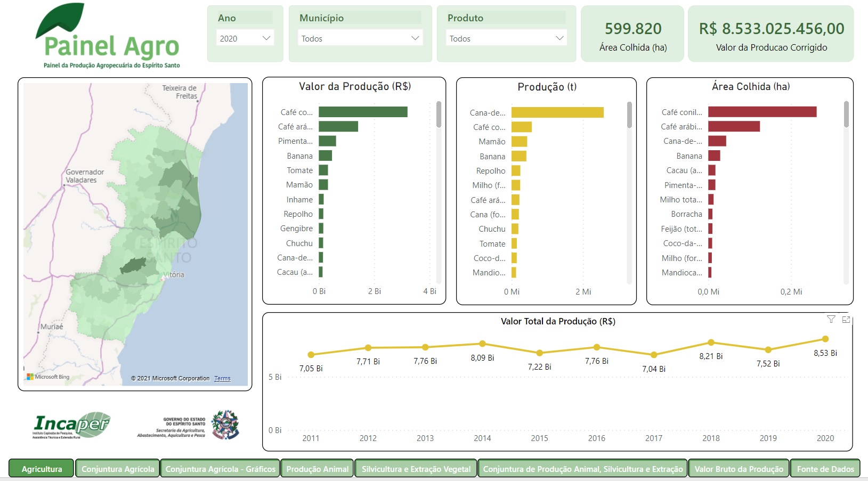Expand the Município dropdown

(x=360, y=38)
